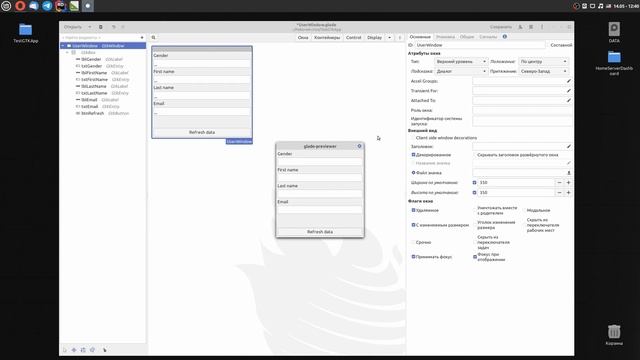Switch to the Сигналы properties tab
Screen dimensions: 640x360
coord(488,37)
